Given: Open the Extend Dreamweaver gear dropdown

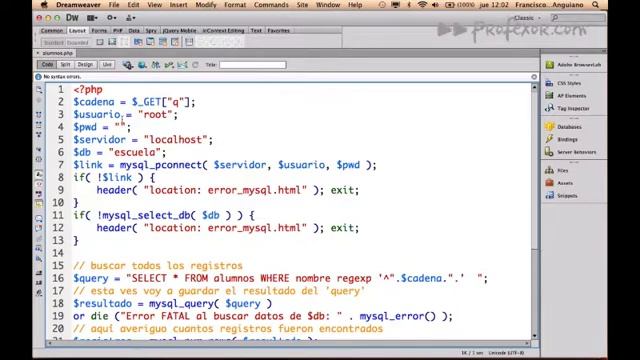Looking at the screenshot, I should (111, 18).
